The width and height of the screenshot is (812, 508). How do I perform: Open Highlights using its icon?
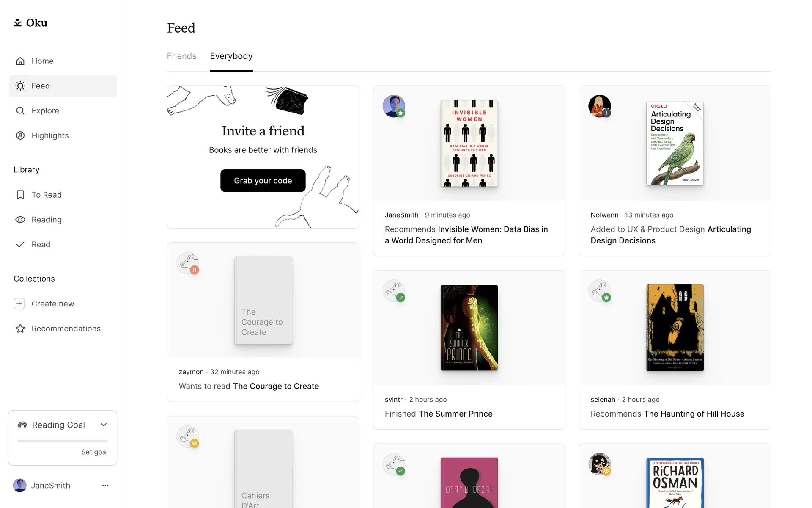[x=20, y=135]
